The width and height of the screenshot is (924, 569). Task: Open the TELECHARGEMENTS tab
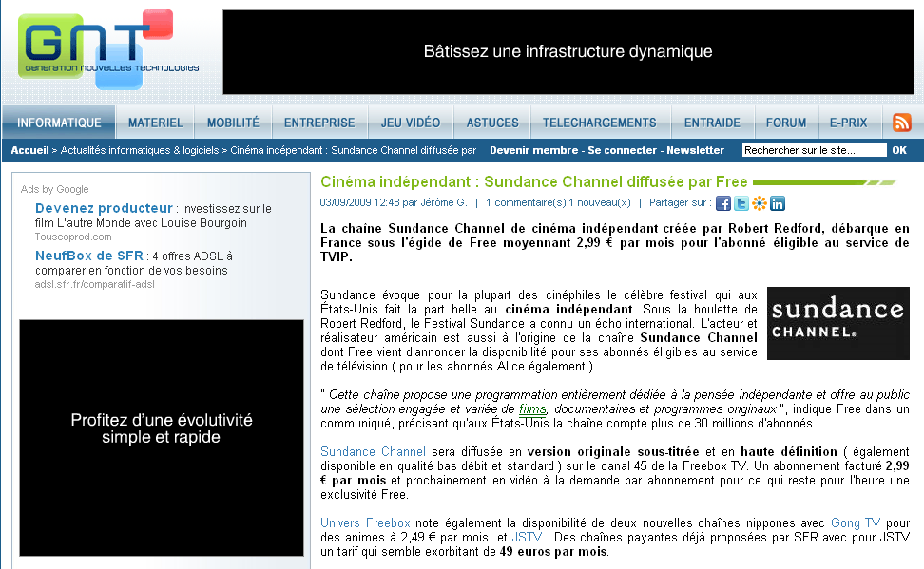pos(599,123)
